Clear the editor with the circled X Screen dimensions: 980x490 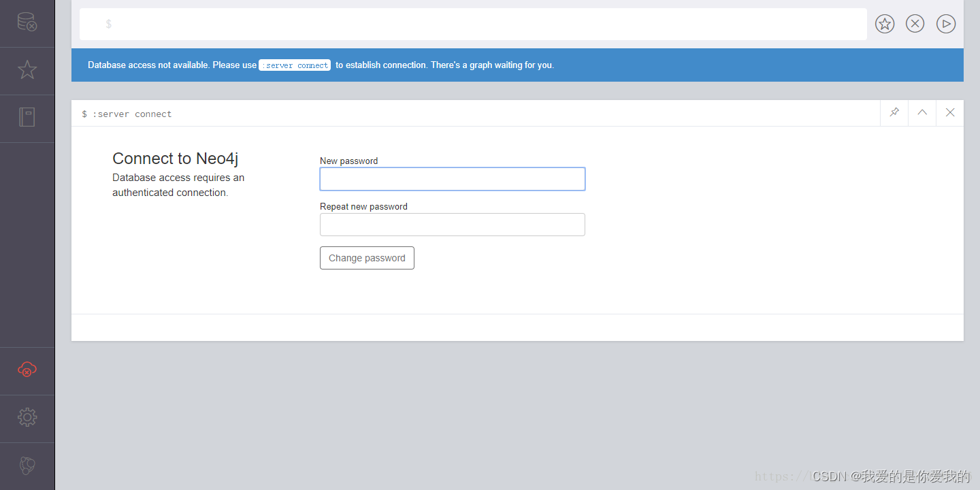915,24
